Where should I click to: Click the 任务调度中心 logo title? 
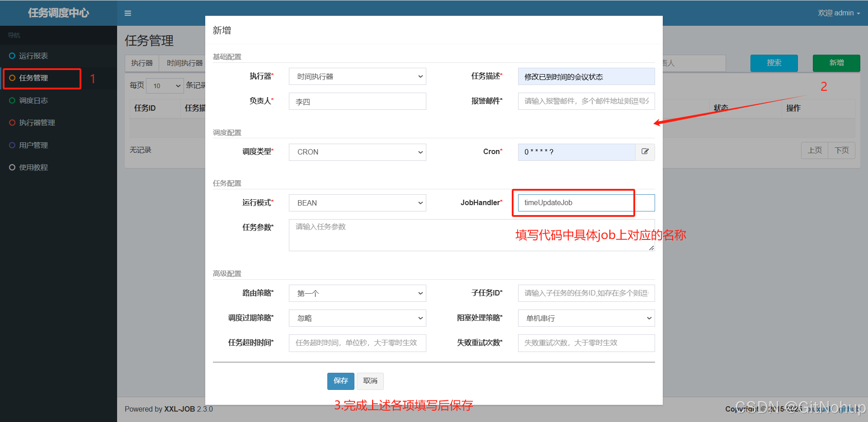point(58,13)
